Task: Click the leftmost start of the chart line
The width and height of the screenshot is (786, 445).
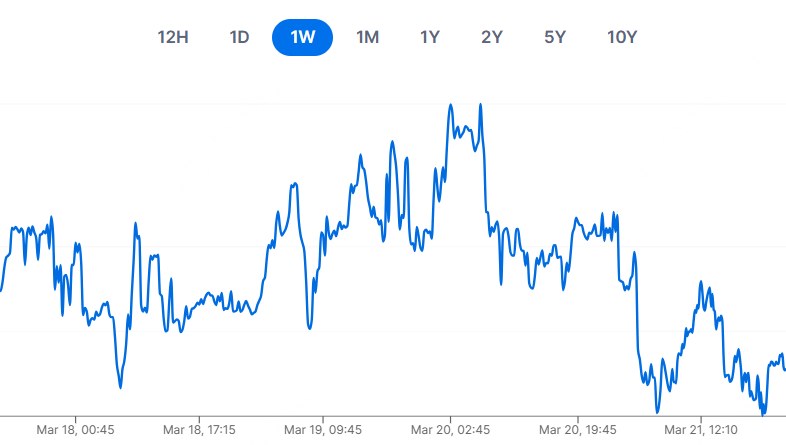Action: pos(2,290)
